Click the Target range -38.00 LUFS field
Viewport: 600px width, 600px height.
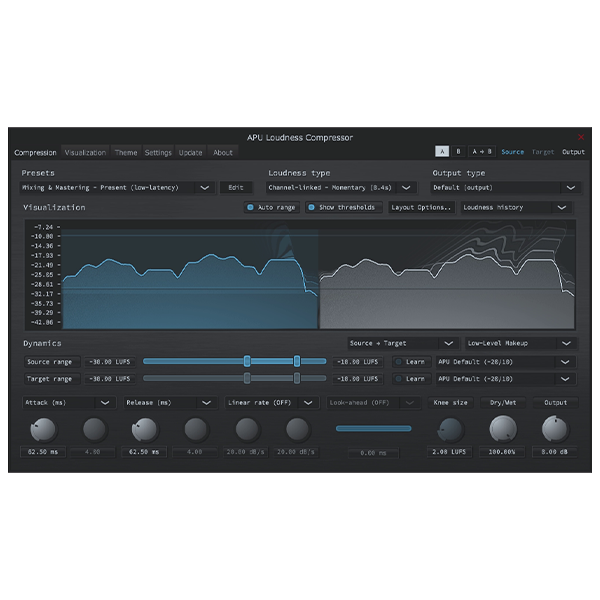tap(109, 379)
